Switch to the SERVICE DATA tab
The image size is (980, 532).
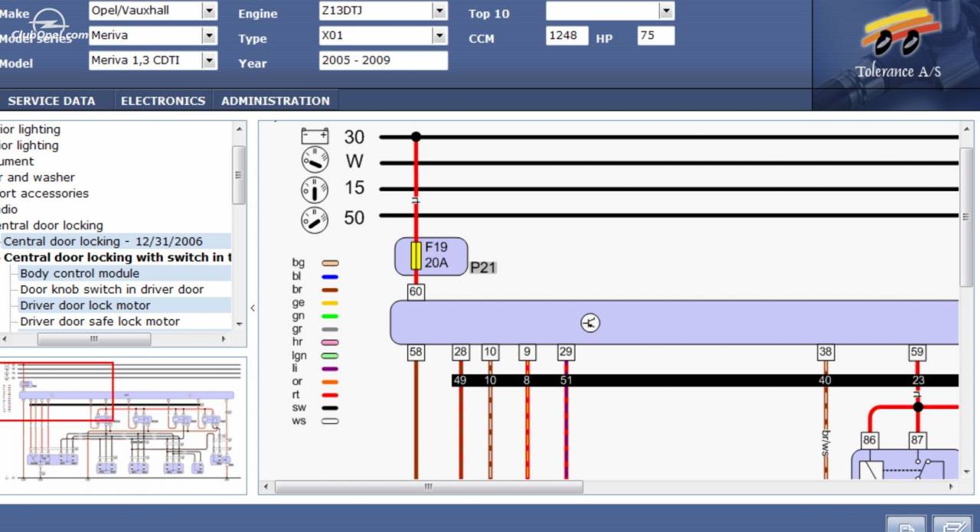tap(52, 100)
